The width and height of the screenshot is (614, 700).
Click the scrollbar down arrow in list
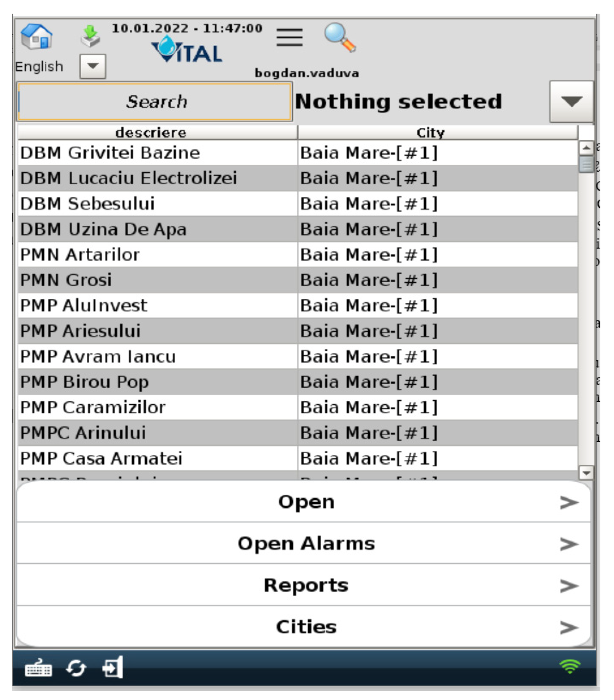(x=586, y=473)
